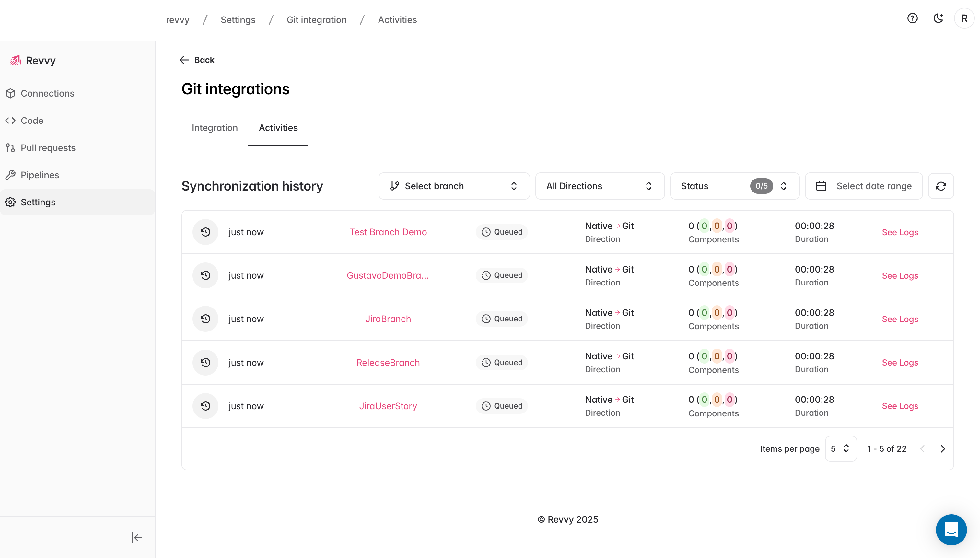The width and height of the screenshot is (980, 558).
Task: Open the All Directions dropdown
Action: 600,186
